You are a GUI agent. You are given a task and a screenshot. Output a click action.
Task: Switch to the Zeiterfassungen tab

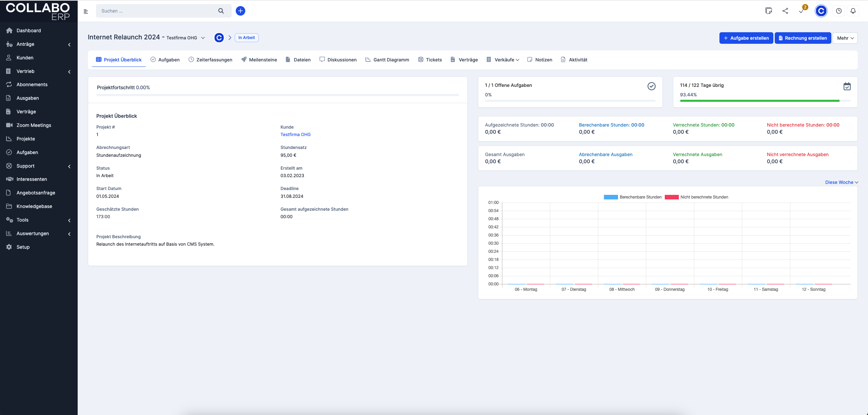coord(210,60)
